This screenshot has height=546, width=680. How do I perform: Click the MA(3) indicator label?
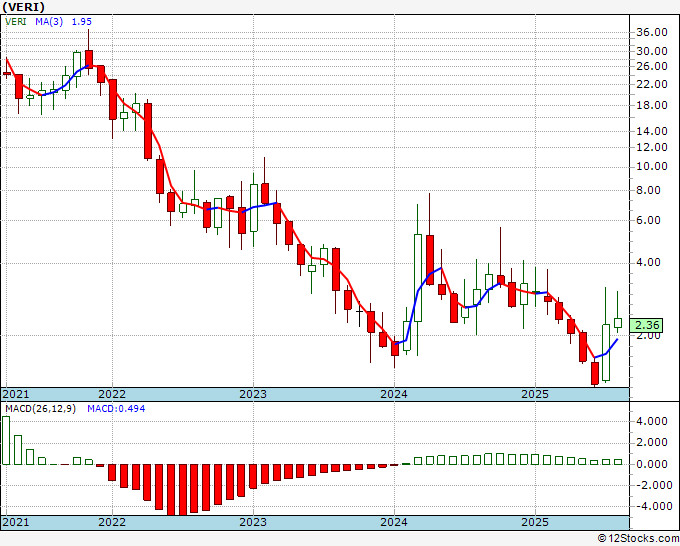click(x=49, y=21)
